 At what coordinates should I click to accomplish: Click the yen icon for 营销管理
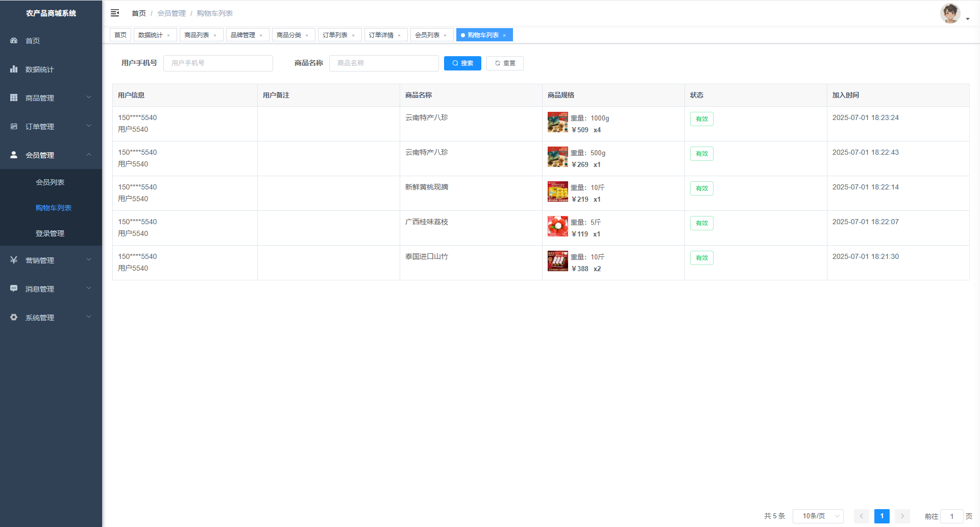tap(14, 260)
